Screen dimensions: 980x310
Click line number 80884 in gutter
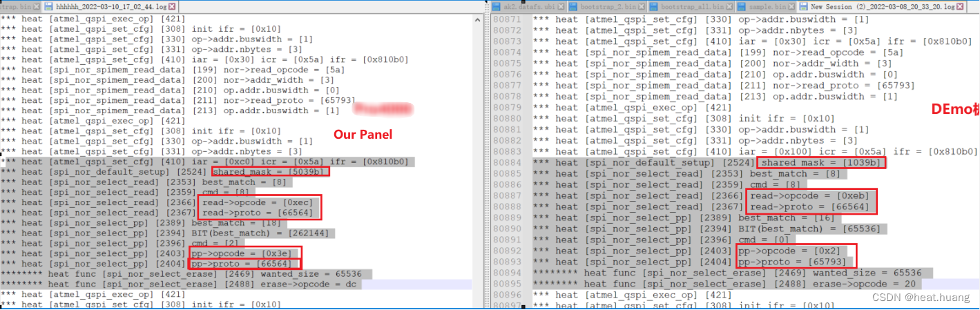click(x=507, y=162)
